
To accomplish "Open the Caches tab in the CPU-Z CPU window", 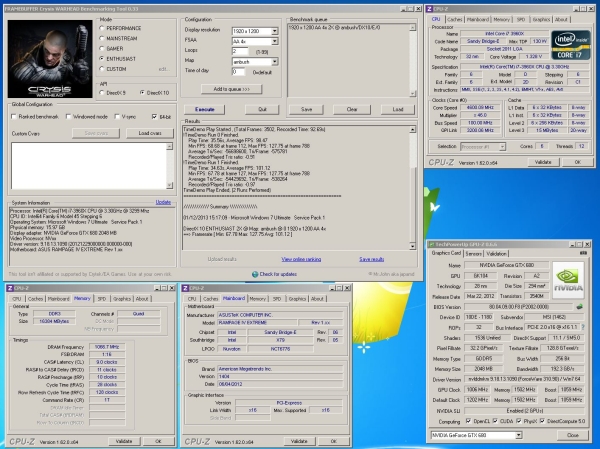I will click(454, 19).
